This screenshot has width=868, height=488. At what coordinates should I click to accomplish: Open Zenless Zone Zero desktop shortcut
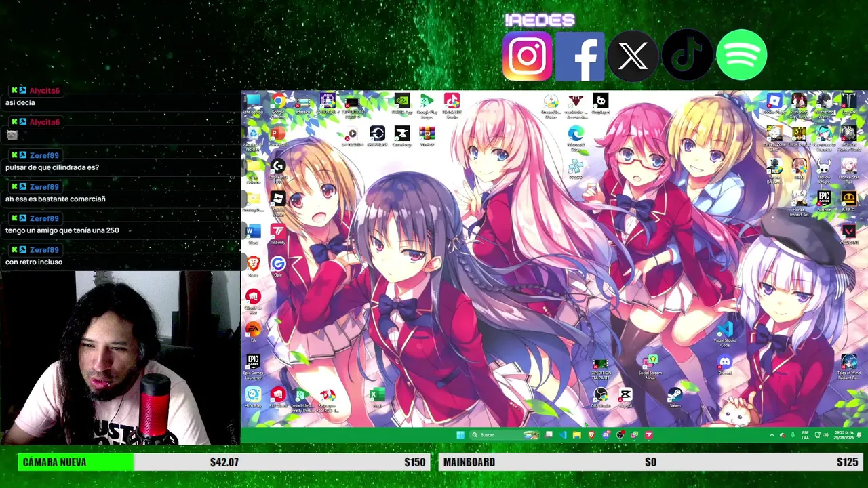tap(774, 137)
